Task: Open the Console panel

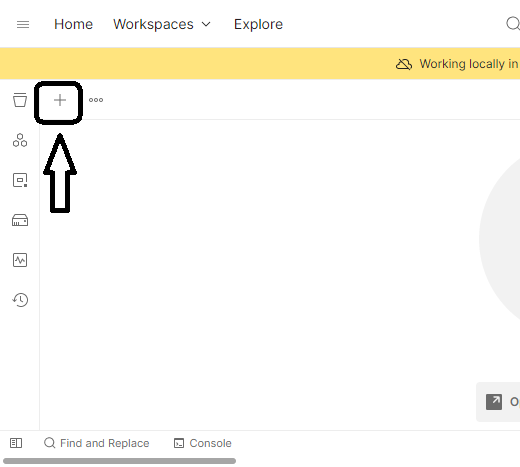Action: tap(202, 443)
